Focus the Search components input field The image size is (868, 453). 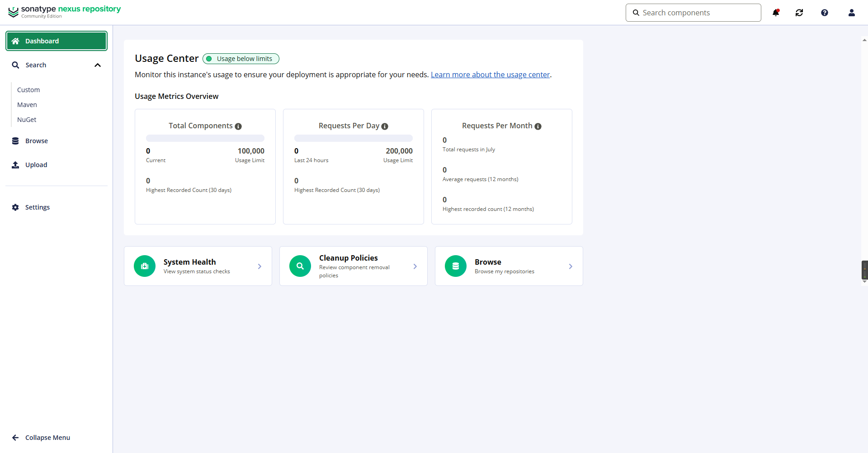click(693, 13)
